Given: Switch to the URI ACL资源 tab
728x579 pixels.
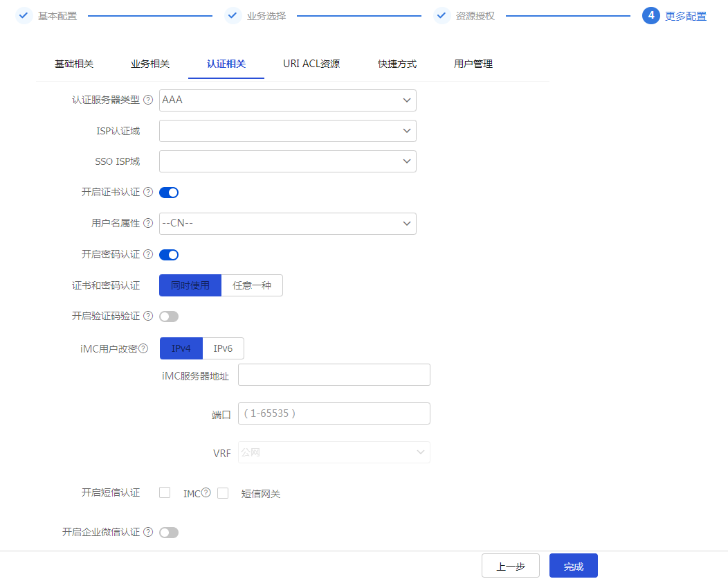Looking at the screenshot, I should tap(311, 64).
